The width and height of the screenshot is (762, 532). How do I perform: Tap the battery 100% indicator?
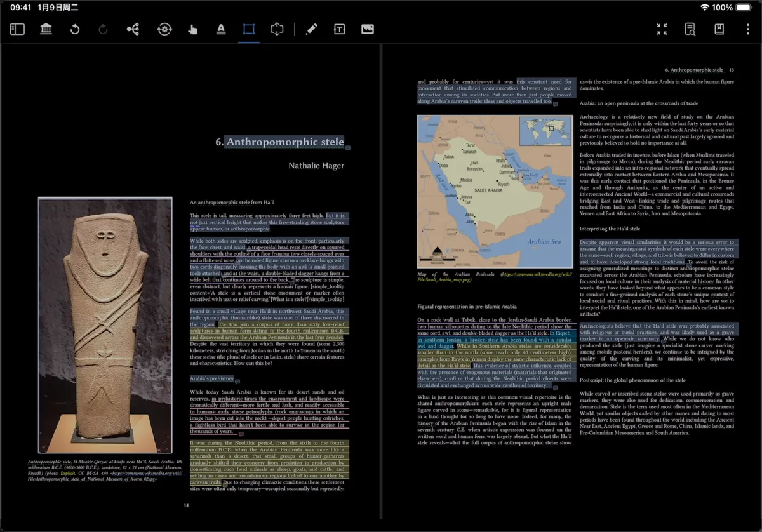pos(732,8)
